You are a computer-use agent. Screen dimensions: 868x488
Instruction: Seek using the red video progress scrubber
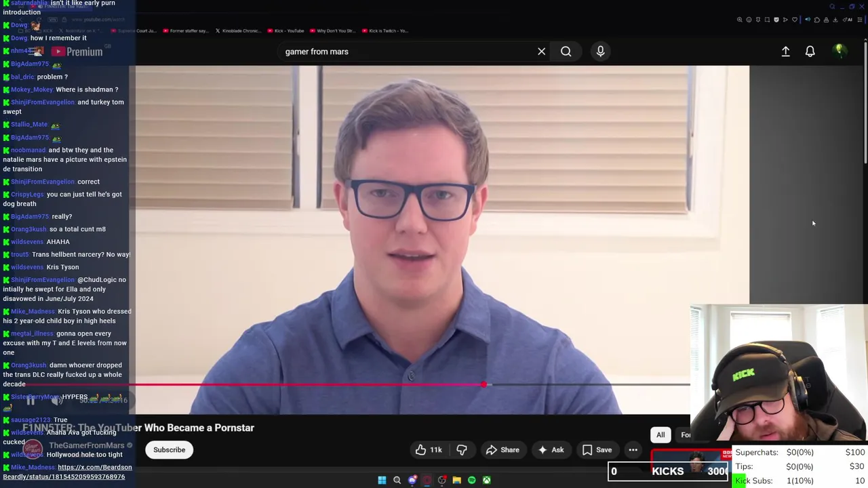pos(484,384)
